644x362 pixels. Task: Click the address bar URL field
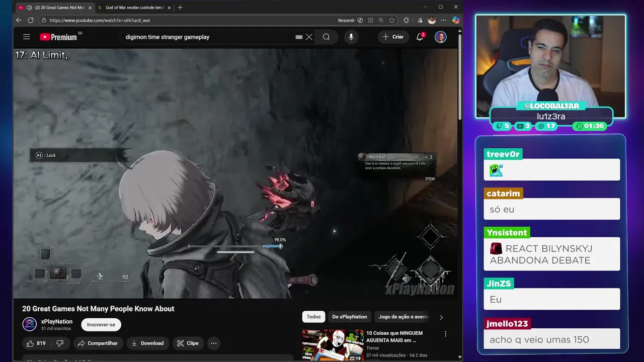[x=191, y=20]
